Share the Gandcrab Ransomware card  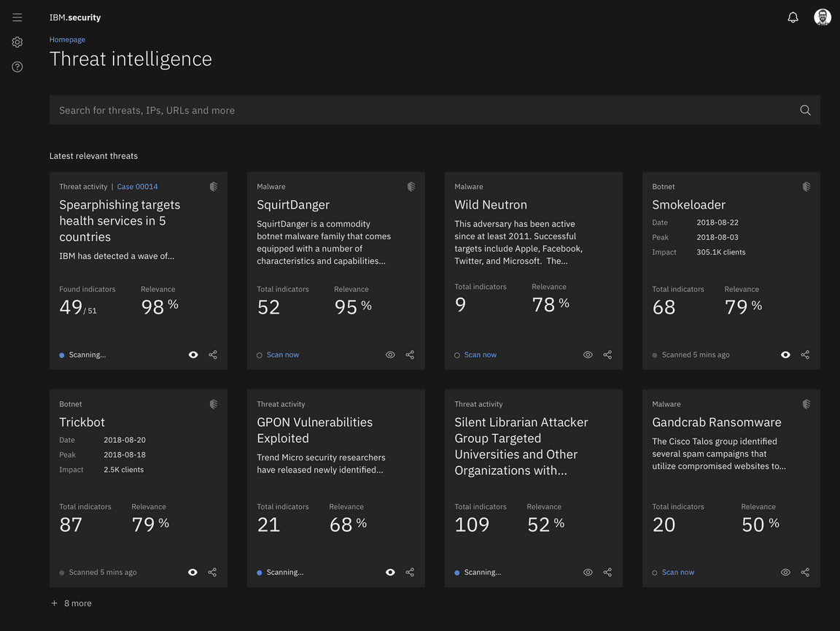tap(805, 573)
